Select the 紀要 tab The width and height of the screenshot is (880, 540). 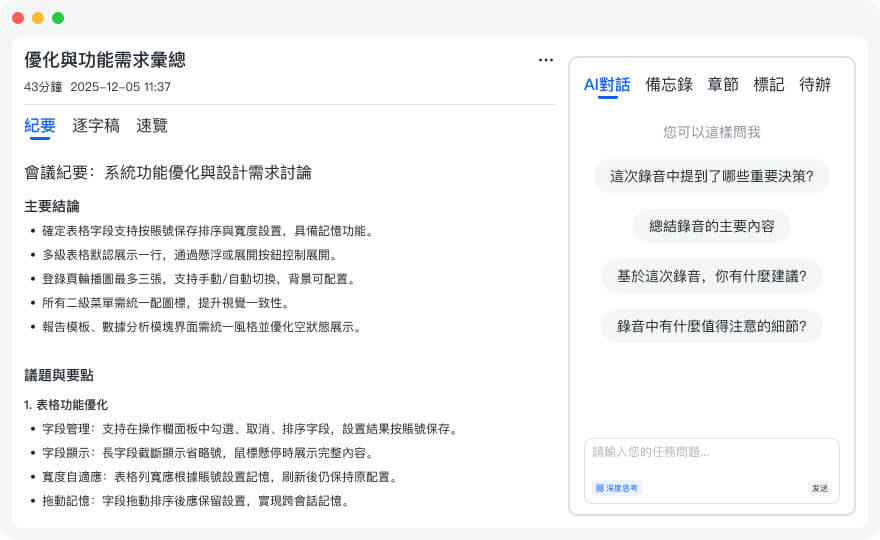point(40,126)
